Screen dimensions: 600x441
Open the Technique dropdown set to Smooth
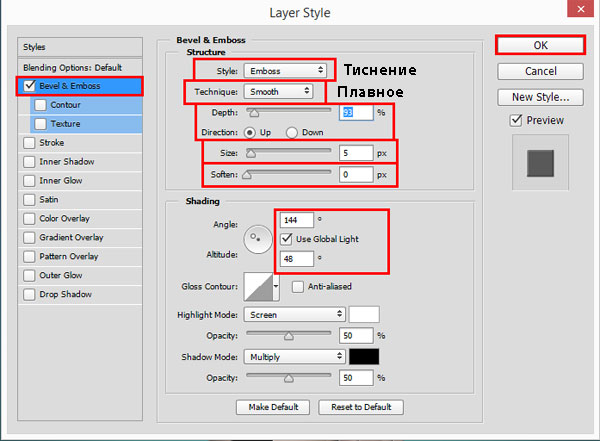point(278,91)
